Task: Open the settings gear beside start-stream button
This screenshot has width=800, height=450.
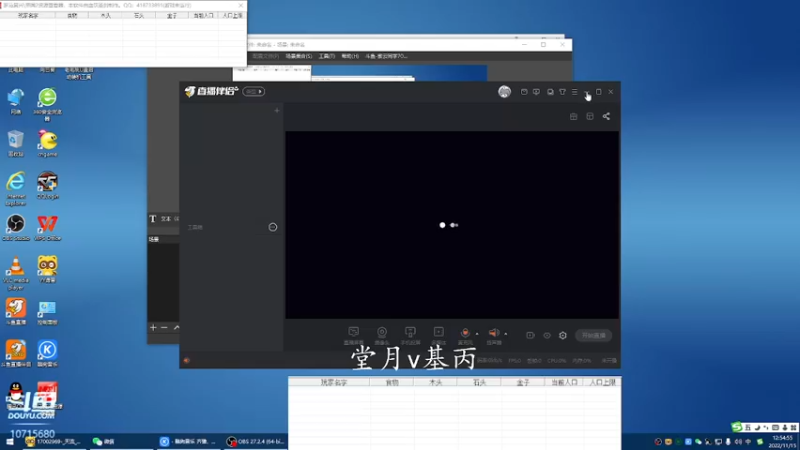Action: point(563,335)
